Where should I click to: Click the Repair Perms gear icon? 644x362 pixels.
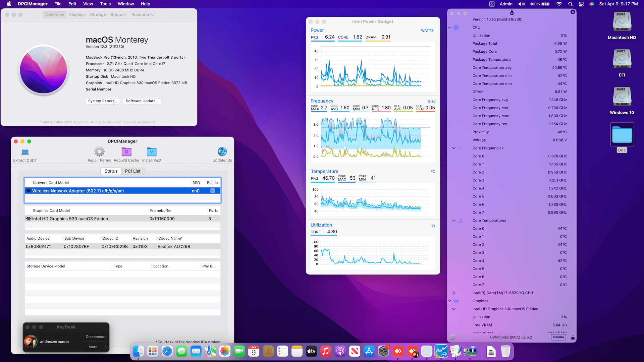click(99, 152)
